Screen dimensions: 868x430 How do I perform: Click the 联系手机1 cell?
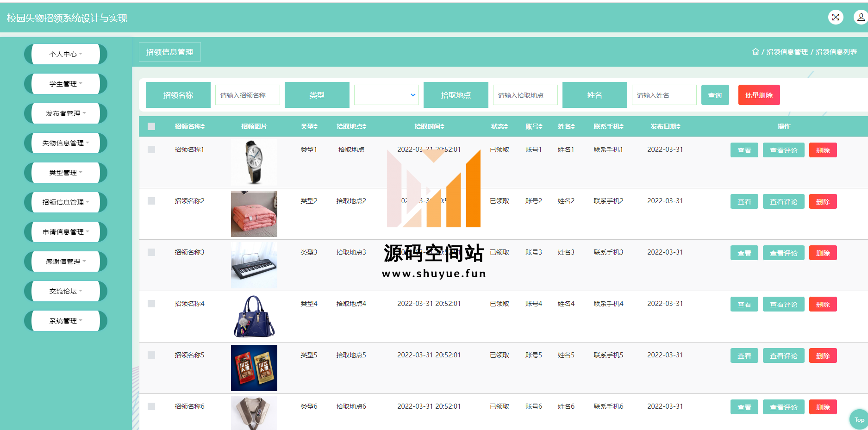pyautogui.click(x=608, y=150)
